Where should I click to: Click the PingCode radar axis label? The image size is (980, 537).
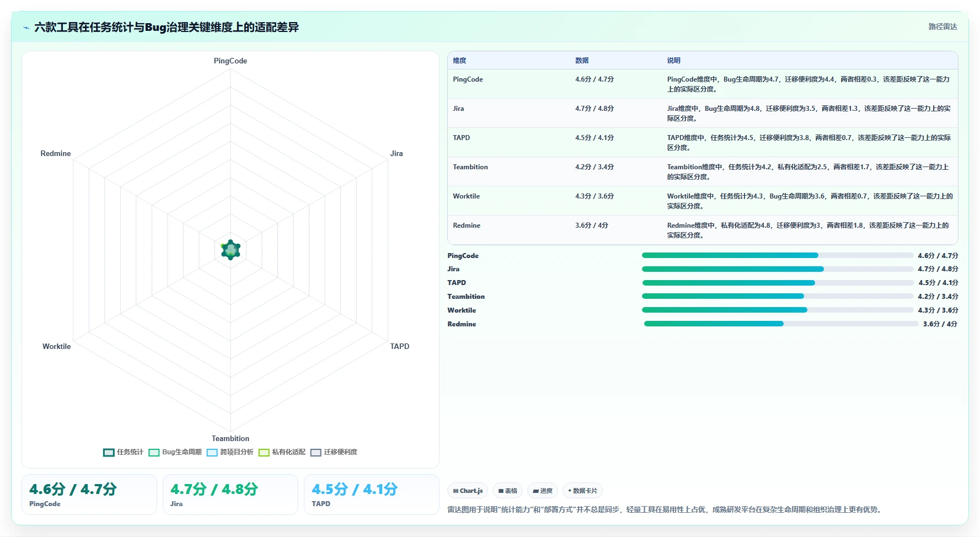pyautogui.click(x=231, y=61)
